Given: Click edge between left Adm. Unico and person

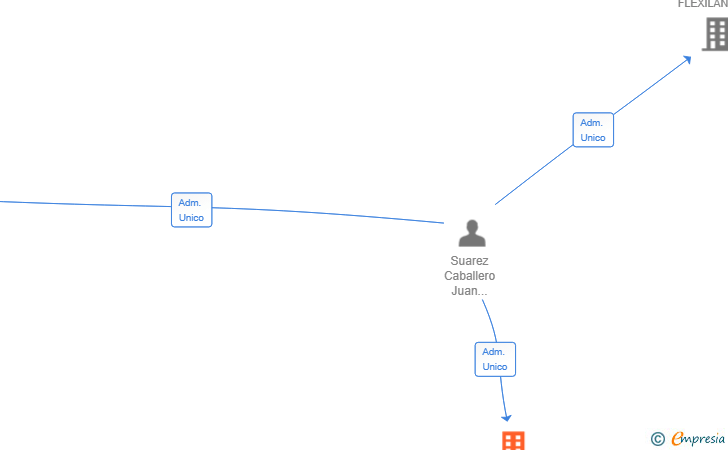Looking at the screenshot, I should coord(328,215).
